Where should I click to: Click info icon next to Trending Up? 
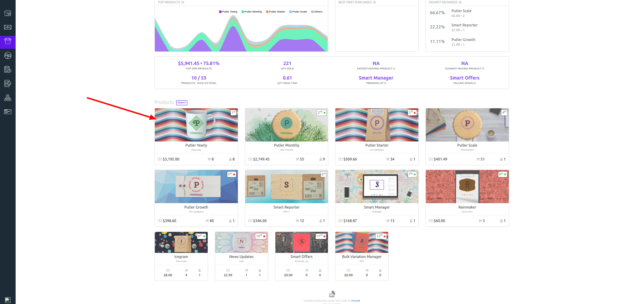(x=385, y=83)
